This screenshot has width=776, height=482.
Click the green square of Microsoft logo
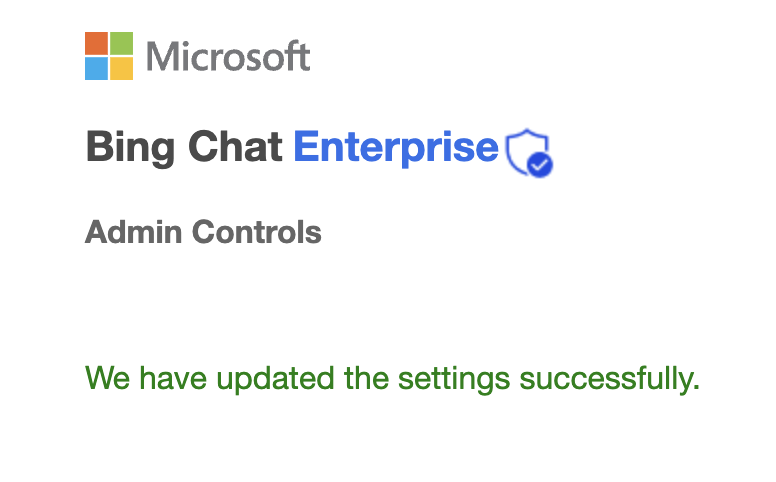[x=121, y=43]
